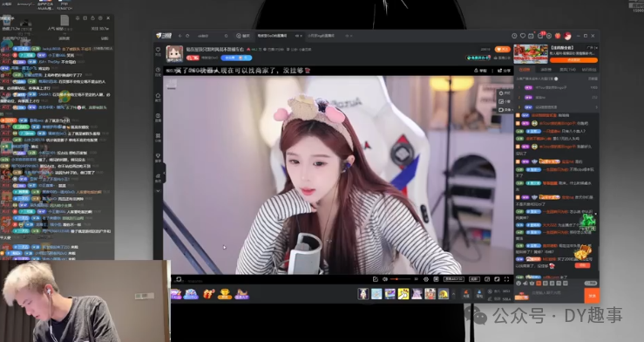Open the streamer avatar beside the title
This screenshot has width=644, height=342.
[174, 54]
